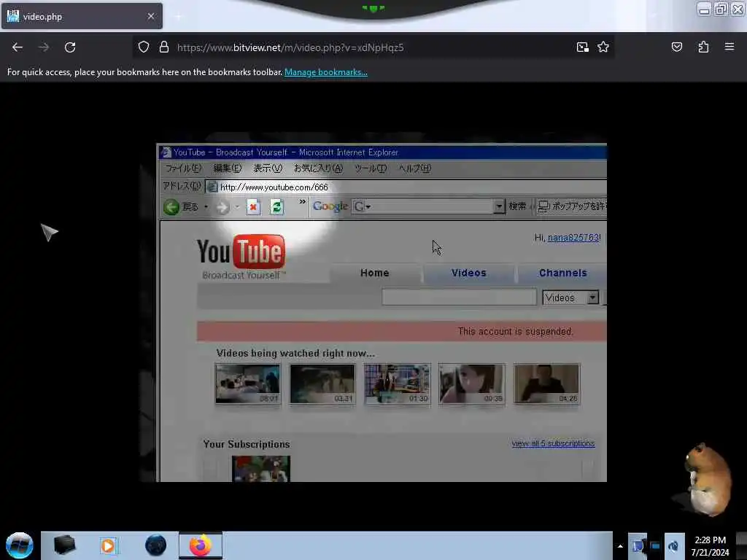Viewport: 747px width, 560px height.
Task: Click the ヘルプ(H) menu in video
Action: (414, 168)
